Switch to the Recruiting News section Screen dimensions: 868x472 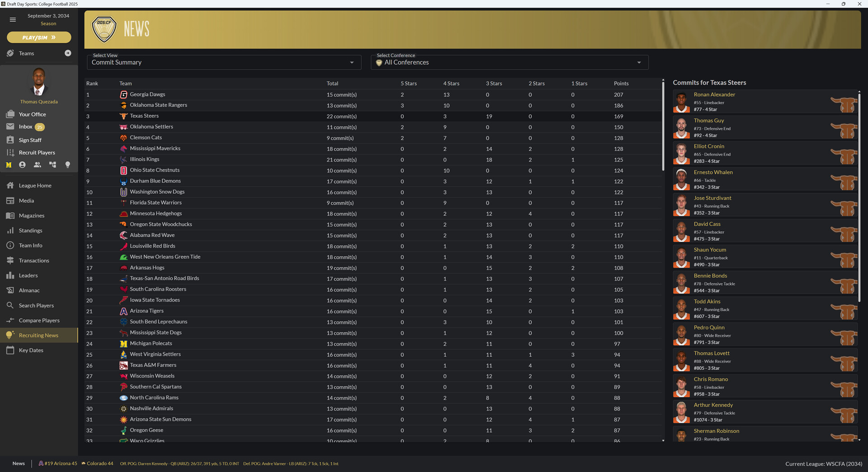[x=38, y=335]
